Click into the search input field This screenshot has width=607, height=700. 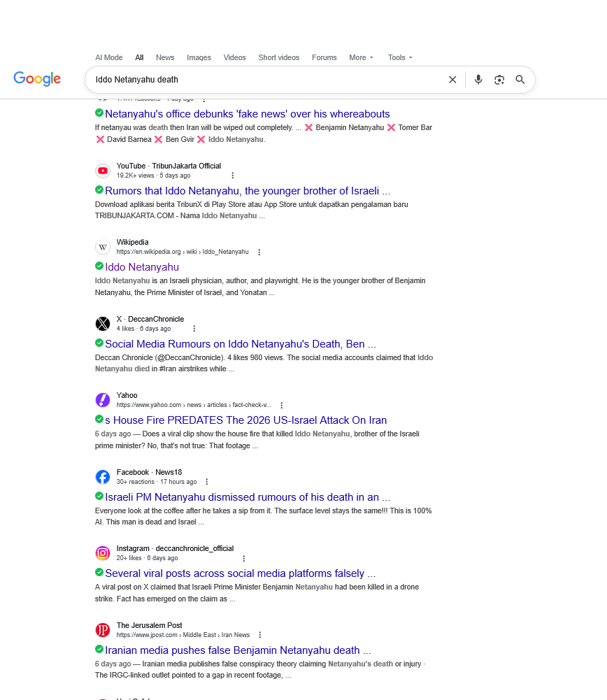(x=266, y=80)
